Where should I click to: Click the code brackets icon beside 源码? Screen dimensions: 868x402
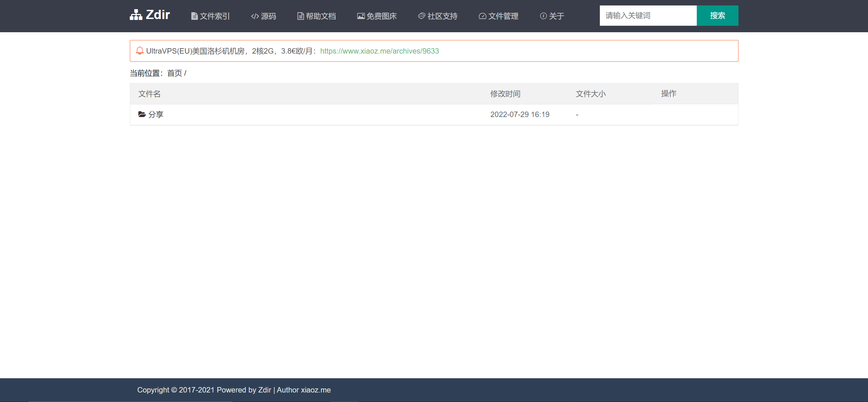click(x=255, y=16)
